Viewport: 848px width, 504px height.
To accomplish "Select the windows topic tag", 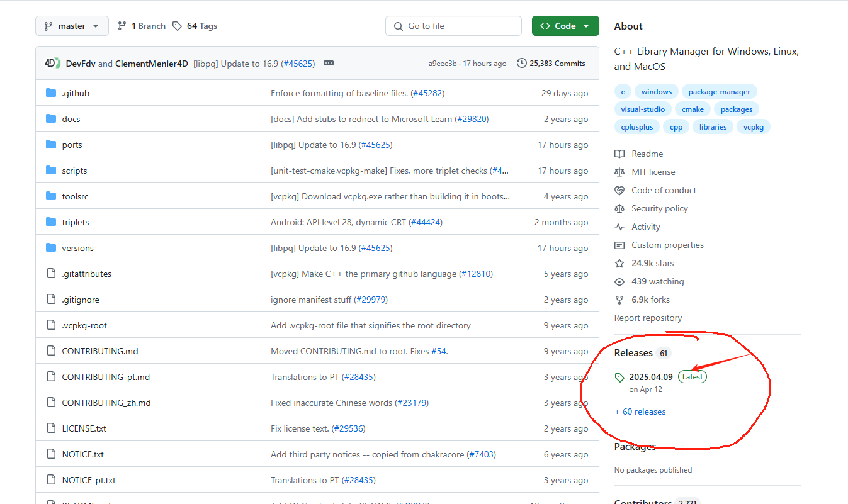I will tap(656, 92).
